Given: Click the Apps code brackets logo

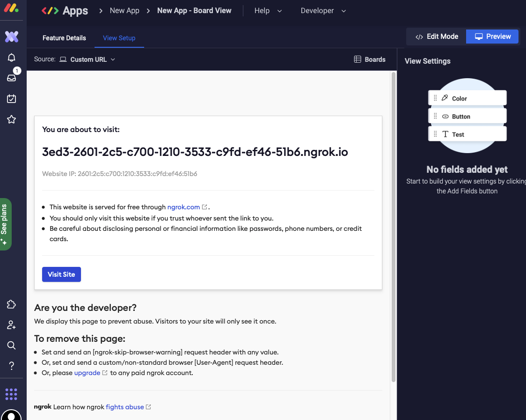Looking at the screenshot, I should tap(50, 11).
